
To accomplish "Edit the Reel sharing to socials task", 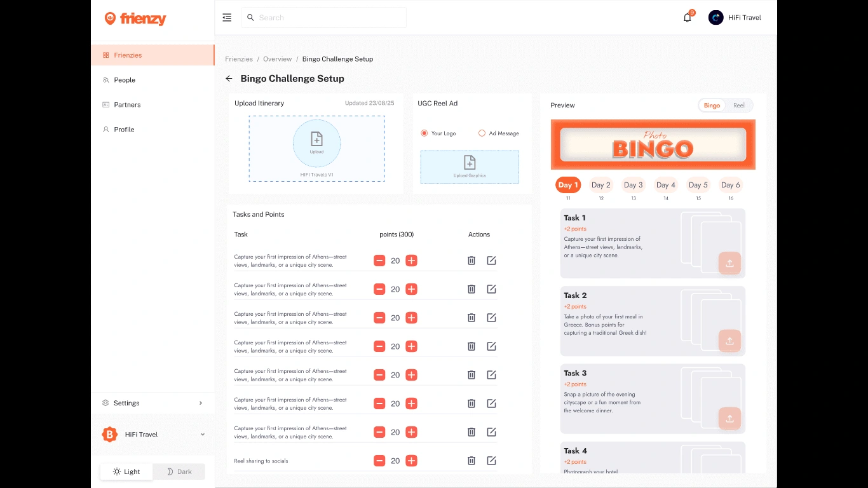I will [x=491, y=461].
